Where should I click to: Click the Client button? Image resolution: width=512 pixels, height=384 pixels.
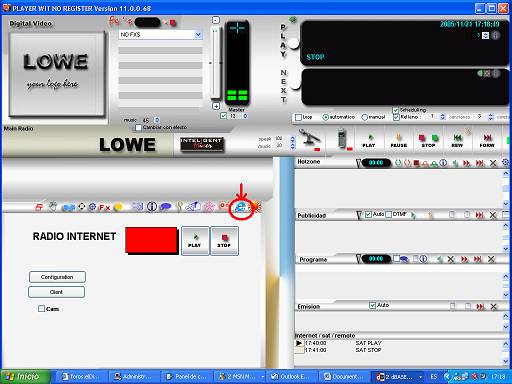tap(56, 292)
